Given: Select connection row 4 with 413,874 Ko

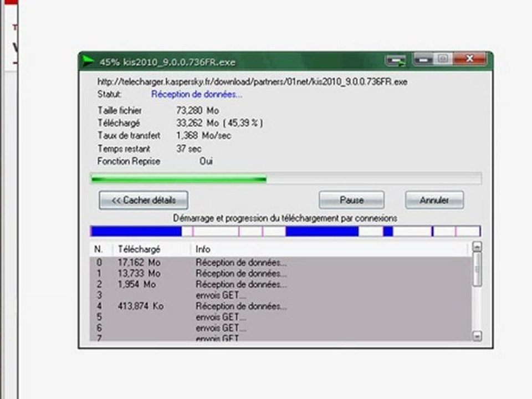Looking at the screenshot, I should (280, 306).
